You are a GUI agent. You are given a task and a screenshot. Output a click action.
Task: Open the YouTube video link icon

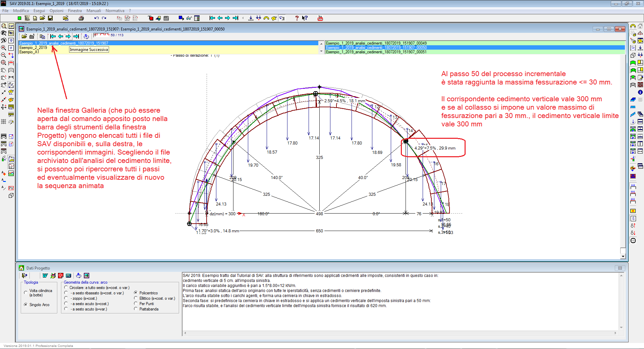click(x=320, y=18)
